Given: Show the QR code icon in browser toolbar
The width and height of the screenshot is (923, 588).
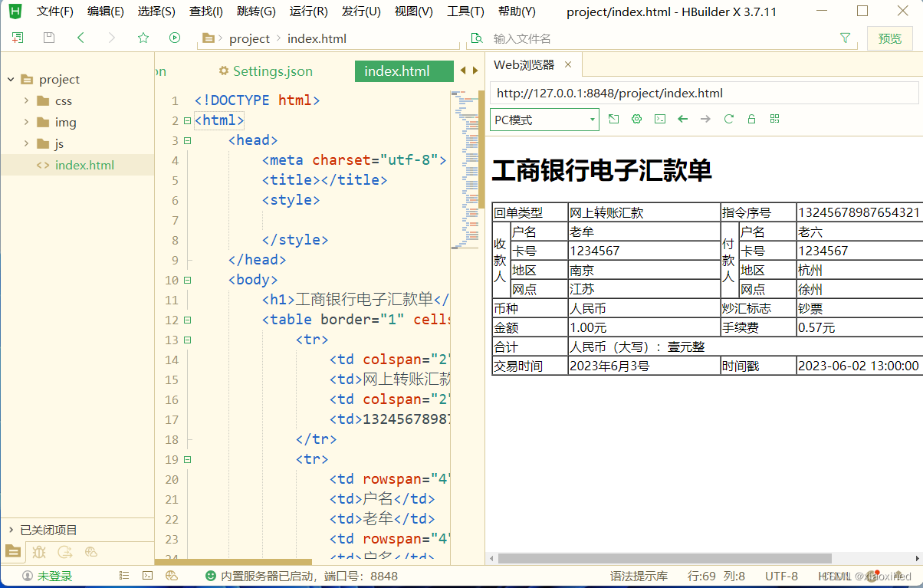Looking at the screenshot, I should pos(775,119).
